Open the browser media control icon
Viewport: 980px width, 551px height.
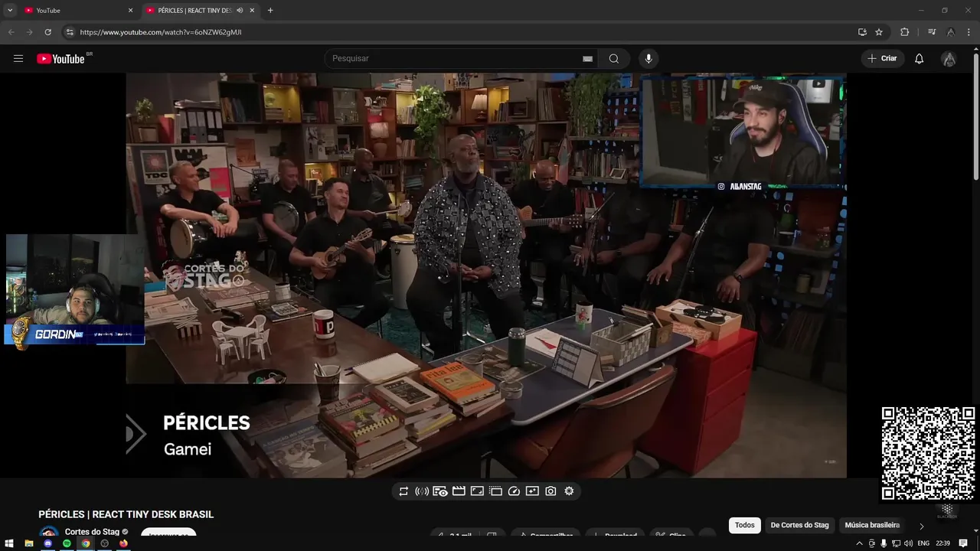pyautogui.click(x=931, y=32)
